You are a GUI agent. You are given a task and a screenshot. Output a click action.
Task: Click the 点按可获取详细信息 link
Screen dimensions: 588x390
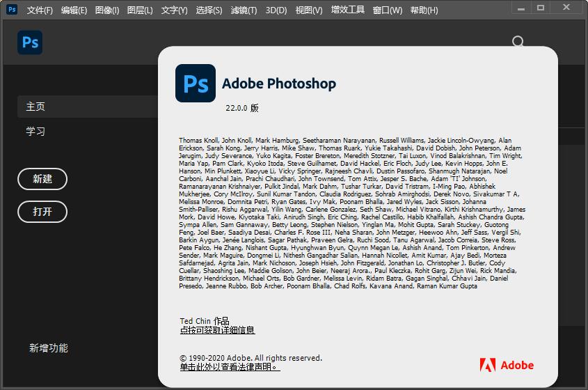(x=218, y=330)
